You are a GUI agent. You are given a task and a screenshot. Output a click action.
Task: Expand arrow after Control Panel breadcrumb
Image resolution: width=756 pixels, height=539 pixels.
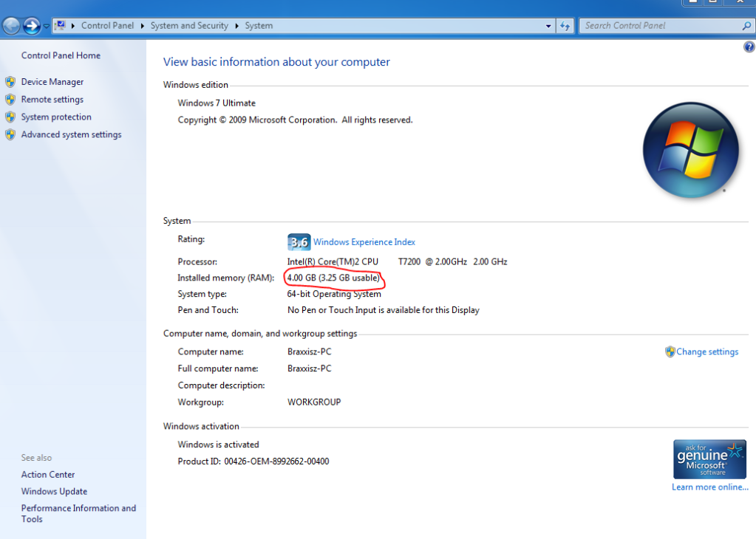coord(142,26)
